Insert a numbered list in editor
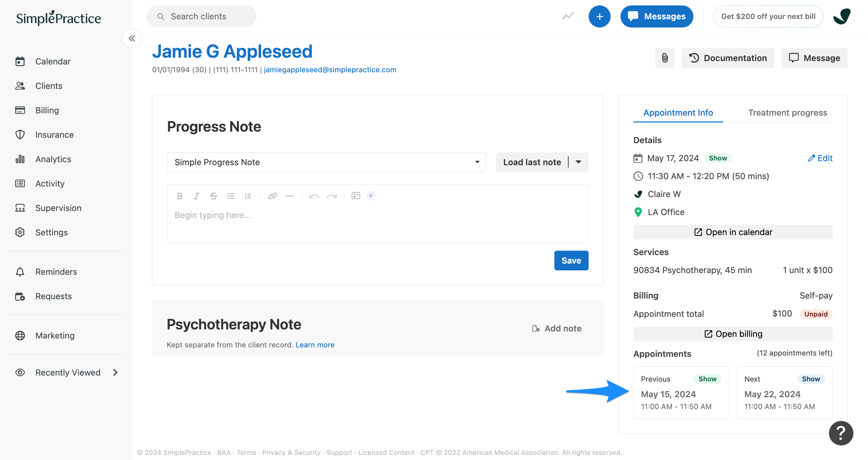Image resolution: width=868 pixels, height=460 pixels. point(248,196)
